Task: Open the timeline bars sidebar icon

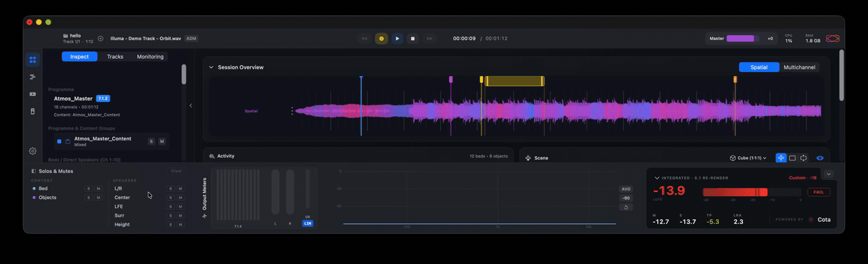Action: [33, 77]
